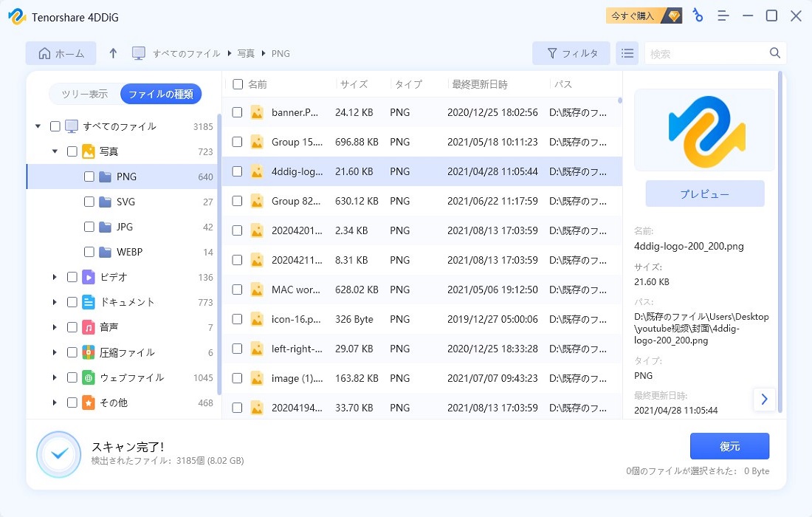Check the banner.P... file checkbox
Screen dimensions: 812x517
pos(237,112)
